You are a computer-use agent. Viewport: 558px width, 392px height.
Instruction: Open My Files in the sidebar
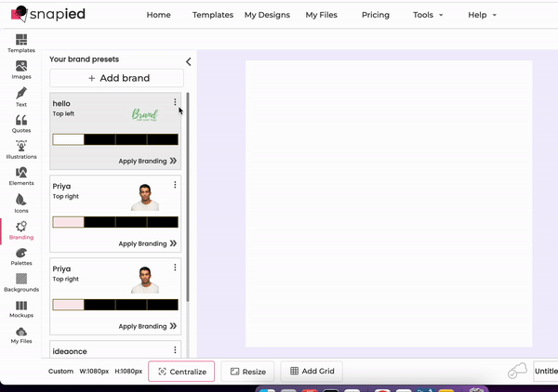[21, 335]
